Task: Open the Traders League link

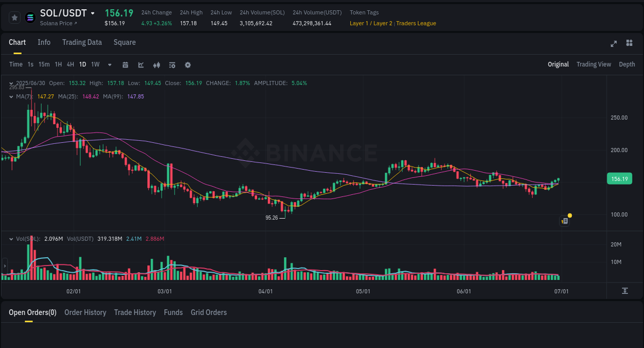Action: pos(415,23)
